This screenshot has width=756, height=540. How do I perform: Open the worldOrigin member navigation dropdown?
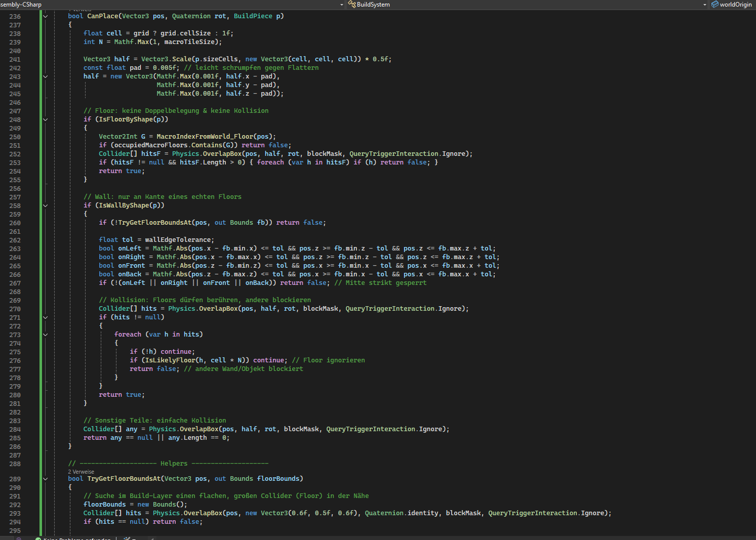tap(733, 5)
